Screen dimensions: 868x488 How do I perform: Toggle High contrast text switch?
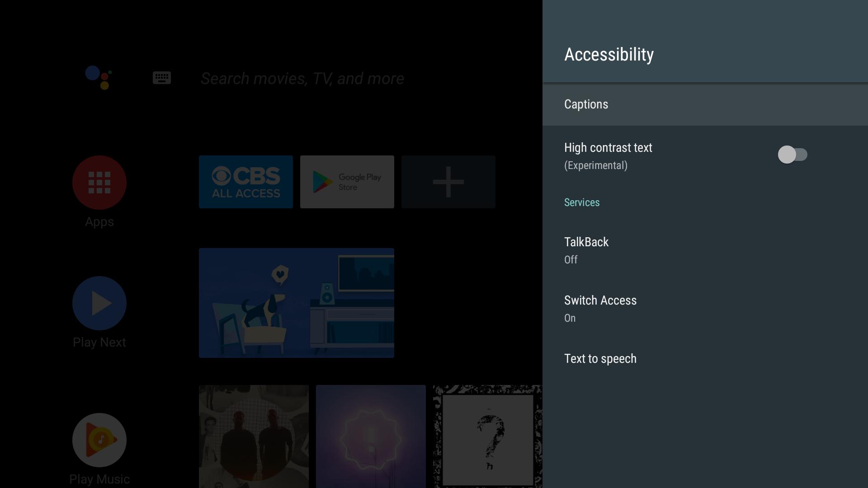coord(792,155)
